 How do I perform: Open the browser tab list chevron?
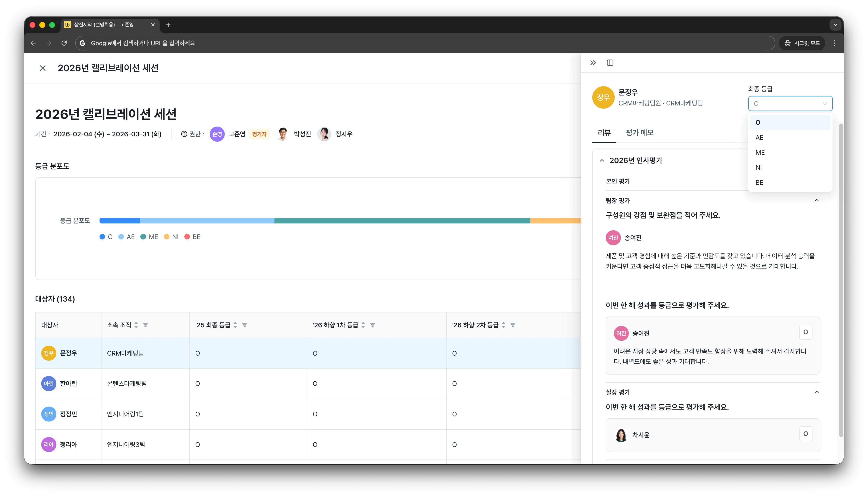pos(835,25)
